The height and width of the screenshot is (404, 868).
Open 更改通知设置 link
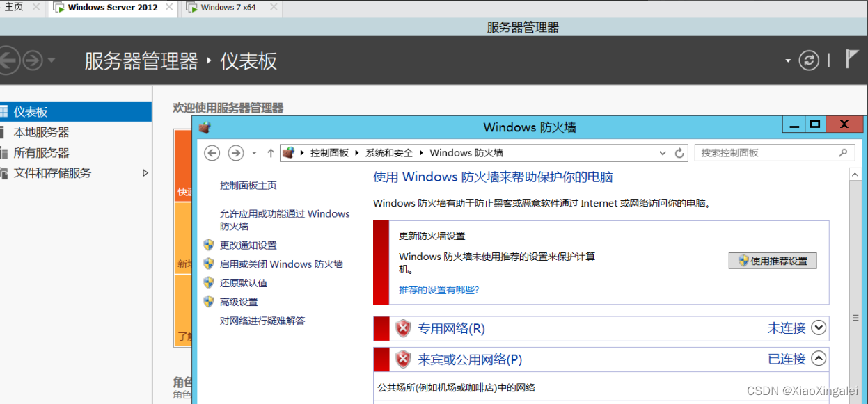(x=248, y=245)
